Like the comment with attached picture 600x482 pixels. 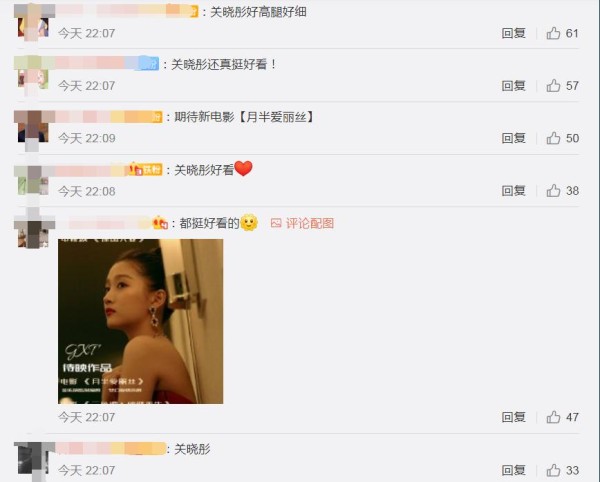(553, 417)
